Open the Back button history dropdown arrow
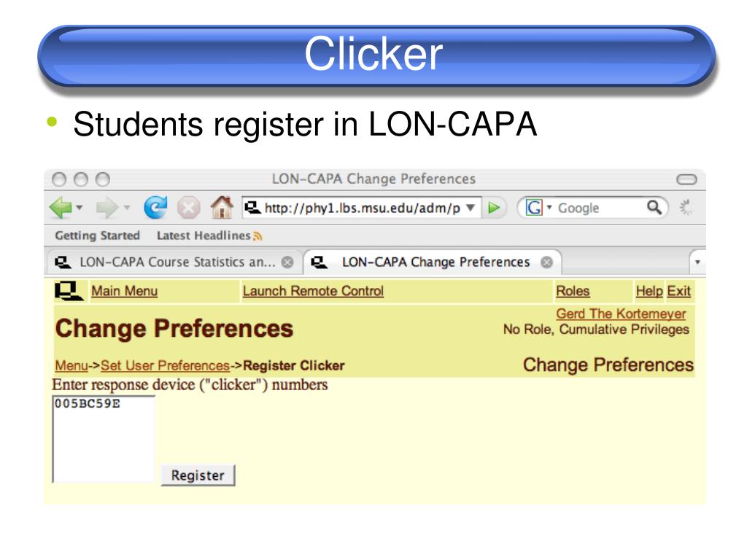 click(80, 208)
